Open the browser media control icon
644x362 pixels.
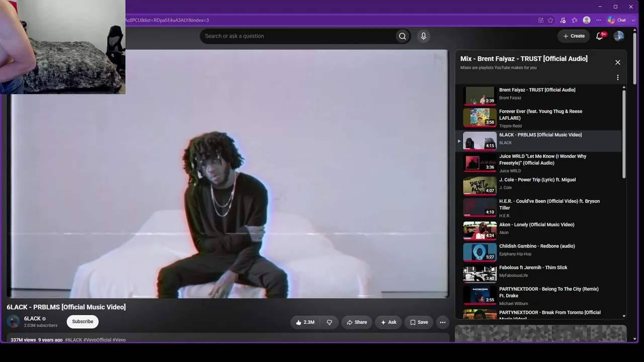563,20
